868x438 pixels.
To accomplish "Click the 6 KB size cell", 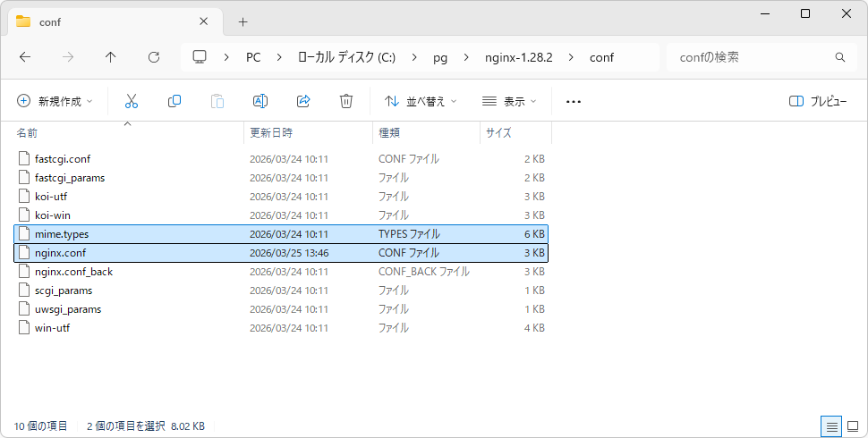I will [x=535, y=234].
